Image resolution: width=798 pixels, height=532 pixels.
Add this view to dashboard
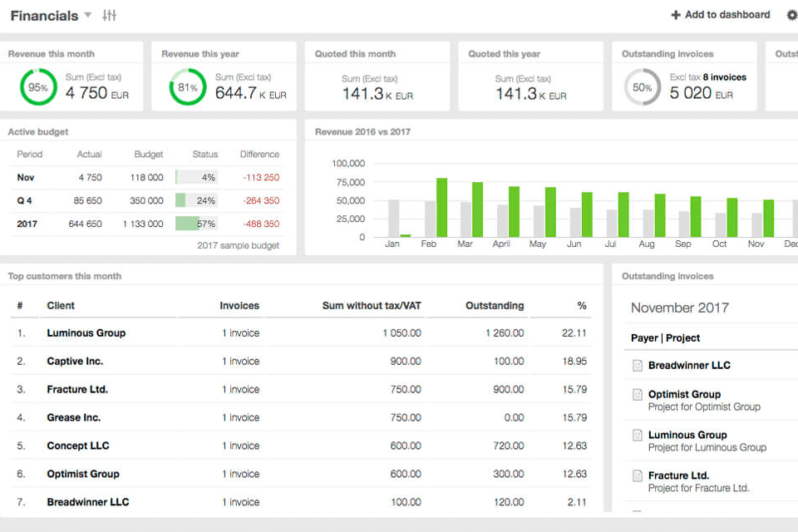[721, 15]
